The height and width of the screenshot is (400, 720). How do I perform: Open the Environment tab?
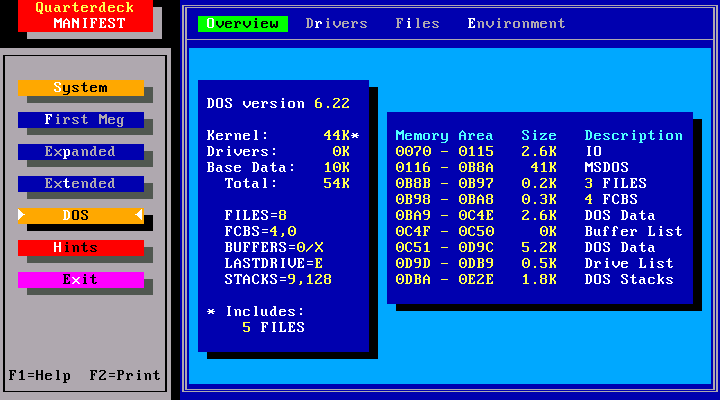(x=517, y=24)
